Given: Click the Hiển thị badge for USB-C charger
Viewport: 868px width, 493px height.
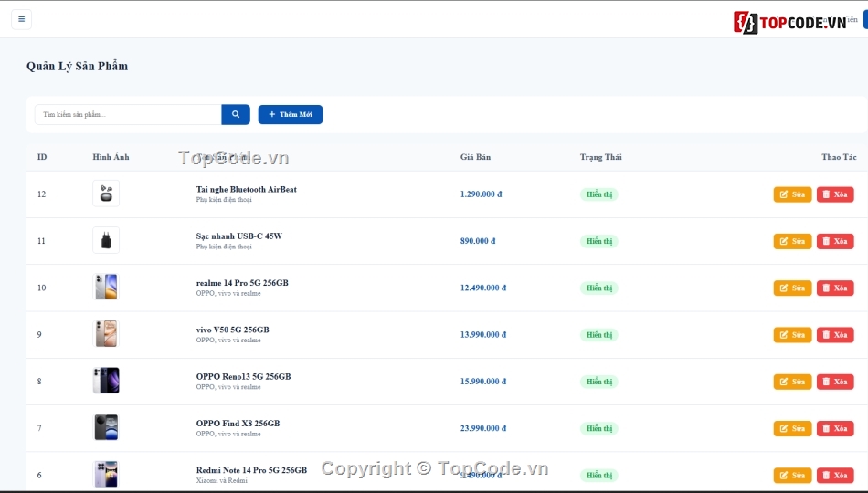Looking at the screenshot, I should tap(599, 241).
